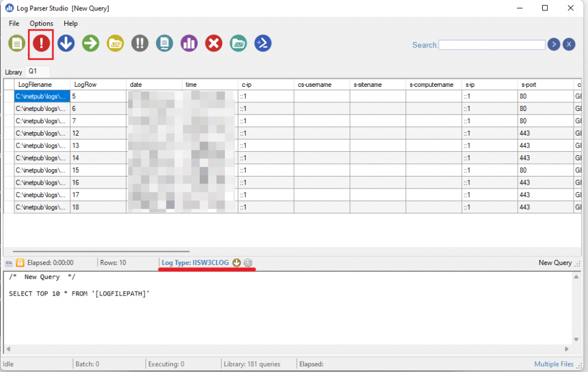The width and height of the screenshot is (588, 372).
Task: Select the LogFilename cell in LogRow 7
Action: pos(42,121)
